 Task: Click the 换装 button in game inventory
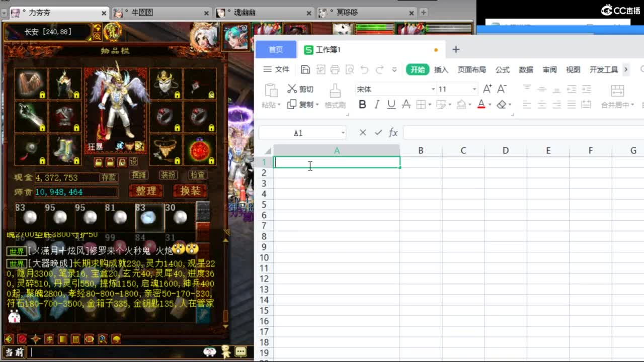[x=190, y=191]
